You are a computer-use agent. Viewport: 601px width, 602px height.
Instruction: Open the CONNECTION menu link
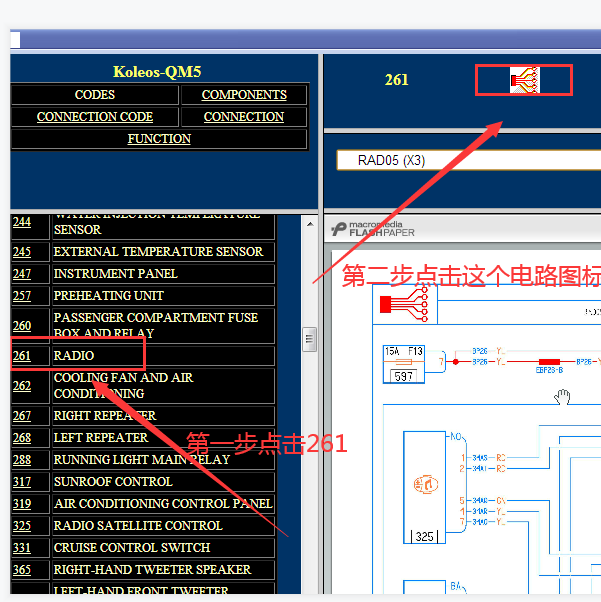(244, 117)
